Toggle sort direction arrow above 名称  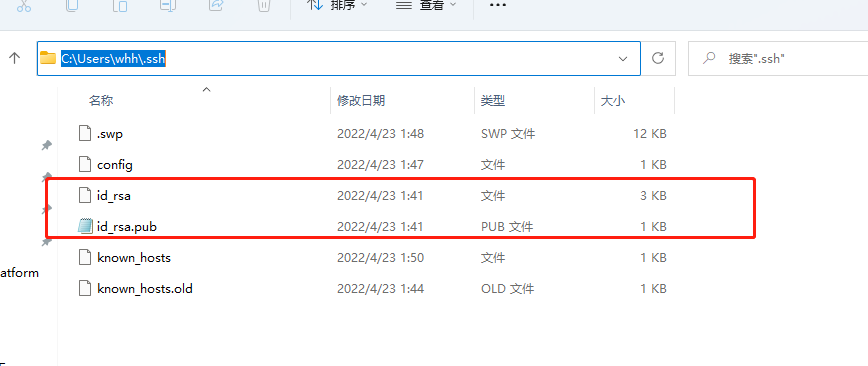click(x=206, y=89)
